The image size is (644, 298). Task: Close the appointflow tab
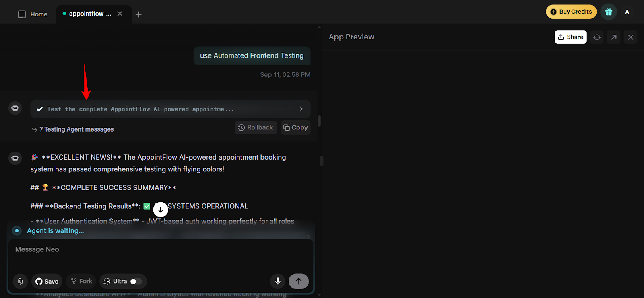coord(120,14)
